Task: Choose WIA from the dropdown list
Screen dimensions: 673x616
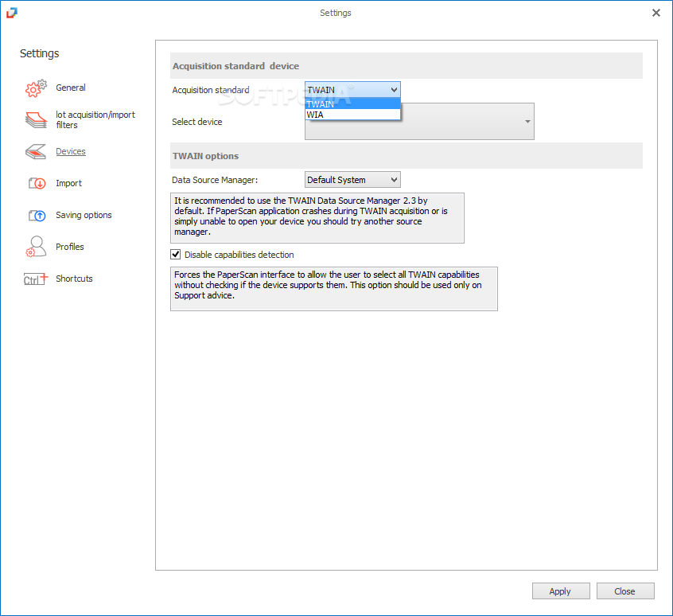Action: 352,115
